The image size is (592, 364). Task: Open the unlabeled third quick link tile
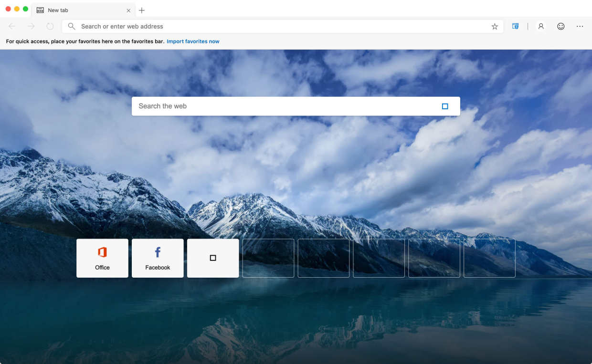[x=213, y=258]
